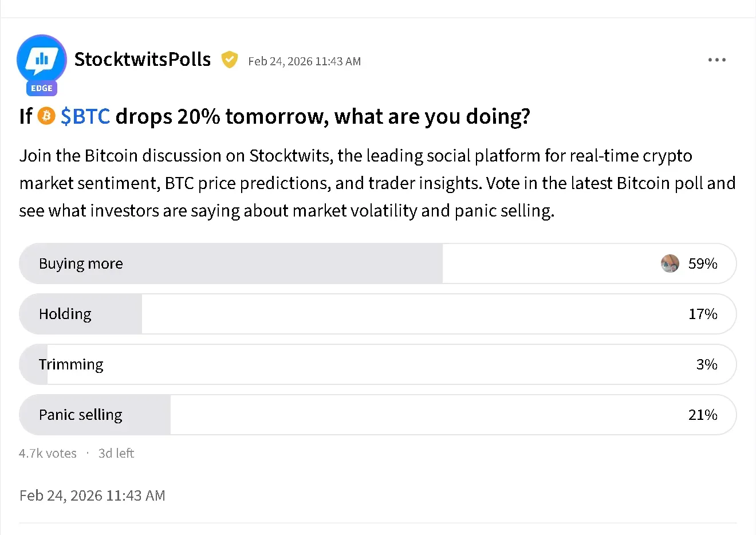Image resolution: width=756 pixels, height=535 pixels.
Task: Click the poll question headline text
Action: click(x=322, y=116)
